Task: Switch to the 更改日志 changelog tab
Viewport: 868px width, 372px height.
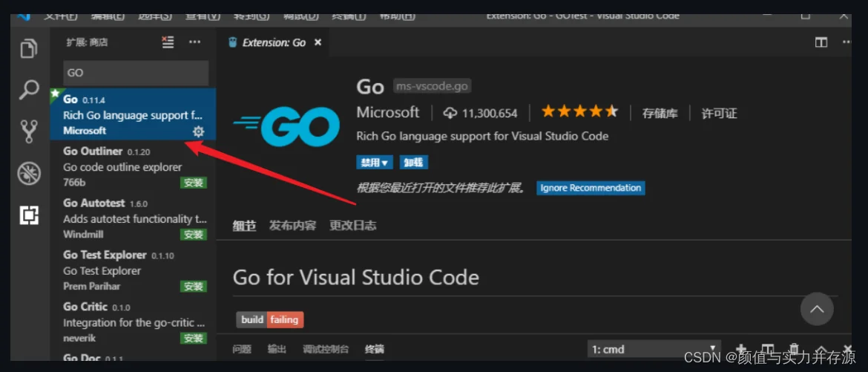Action: click(x=352, y=226)
